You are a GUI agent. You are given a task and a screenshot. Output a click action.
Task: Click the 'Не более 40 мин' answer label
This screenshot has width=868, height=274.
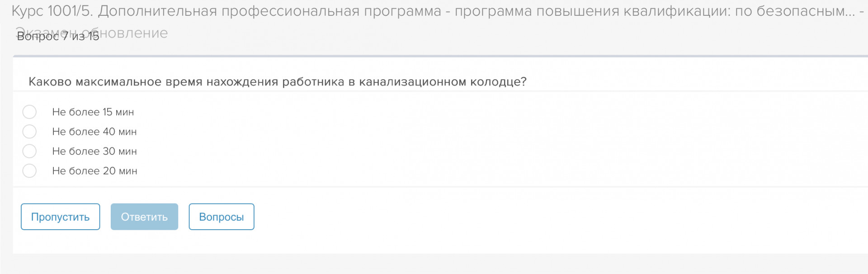coord(94,132)
